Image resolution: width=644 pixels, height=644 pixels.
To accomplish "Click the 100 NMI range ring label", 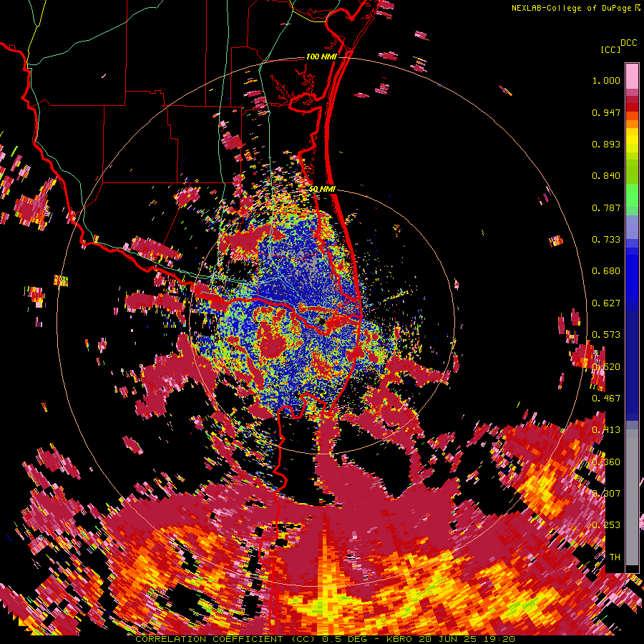I will click(321, 57).
